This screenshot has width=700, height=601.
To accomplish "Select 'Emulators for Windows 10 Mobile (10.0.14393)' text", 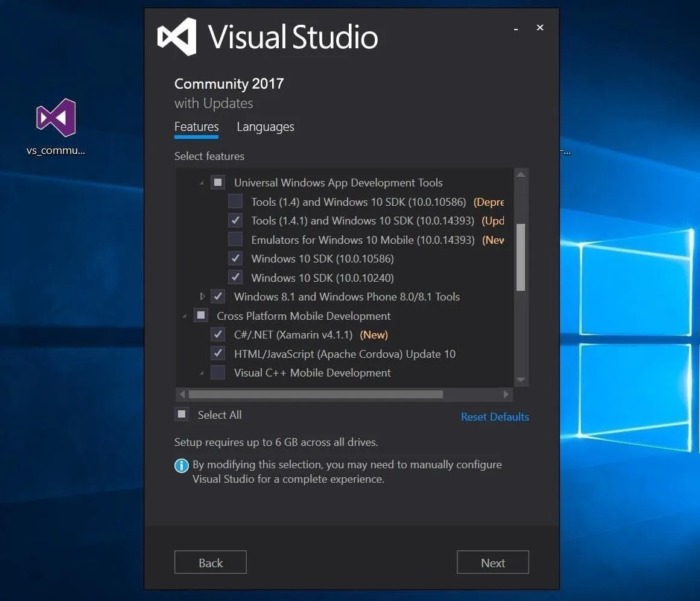I will pyautogui.click(x=363, y=240).
